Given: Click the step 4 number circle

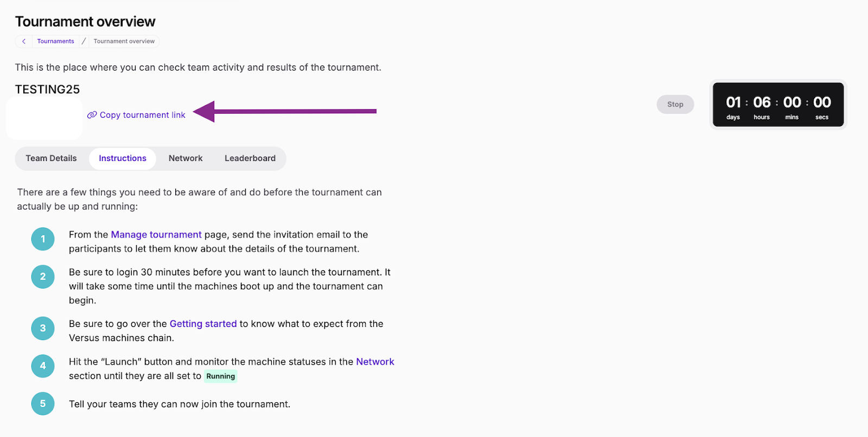Looking at the screenshot, I should 43,366.
